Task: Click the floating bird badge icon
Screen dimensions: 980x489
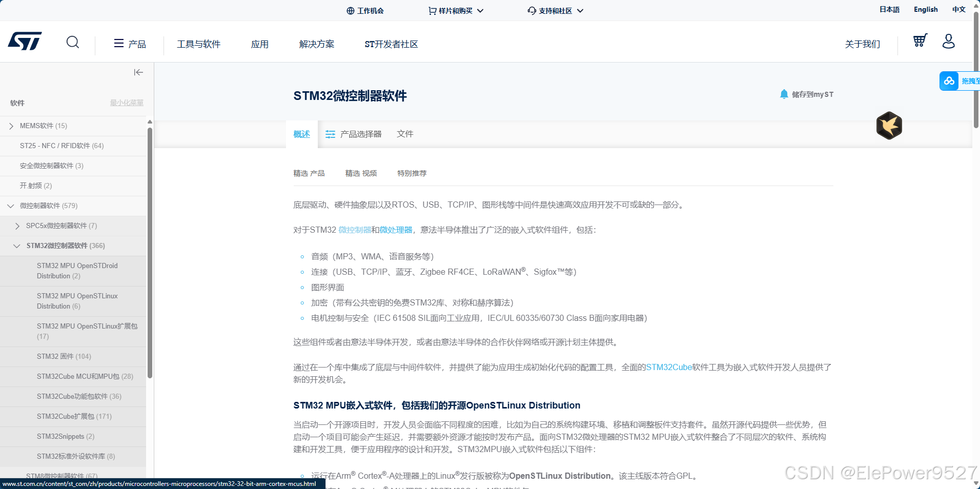Action: point(889,126)
